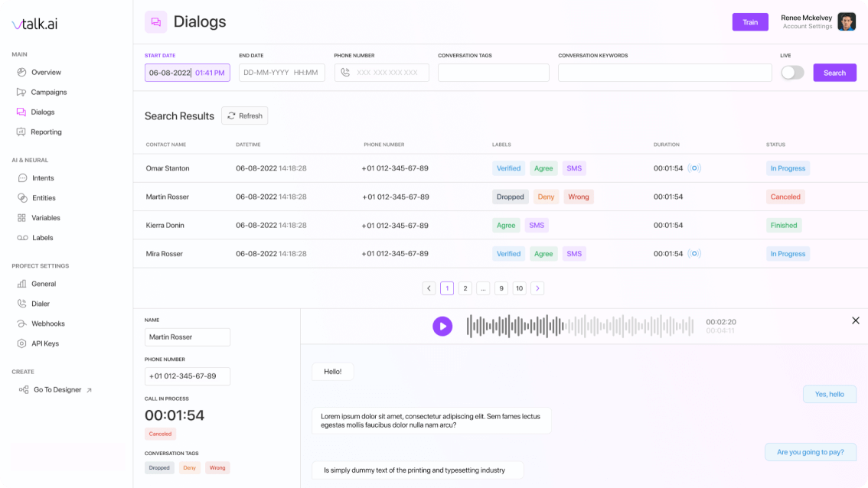Viewport: 868px width, 488px height.
Task: Click the Conversation Tags field
Action: click(493, 73)
